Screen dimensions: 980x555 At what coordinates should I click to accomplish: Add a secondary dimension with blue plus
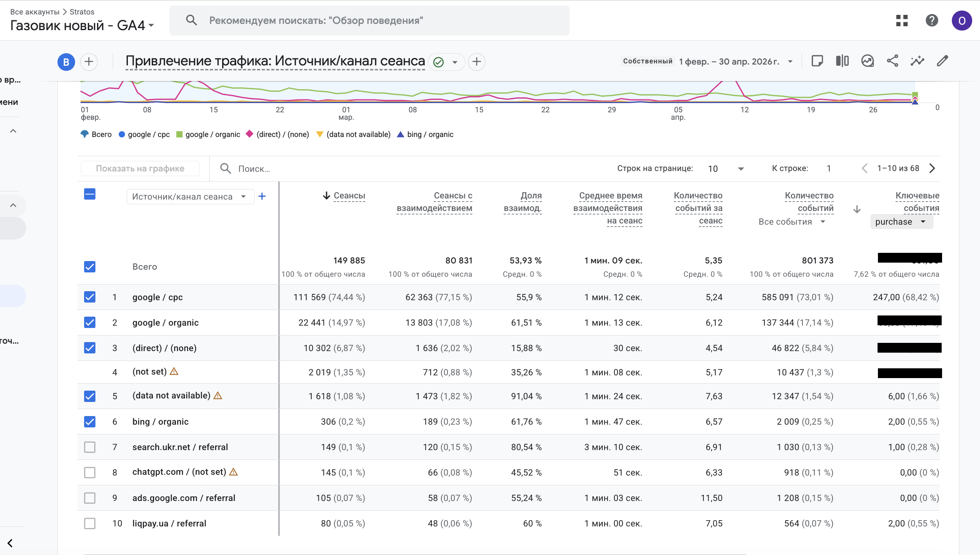click(262, 196)
